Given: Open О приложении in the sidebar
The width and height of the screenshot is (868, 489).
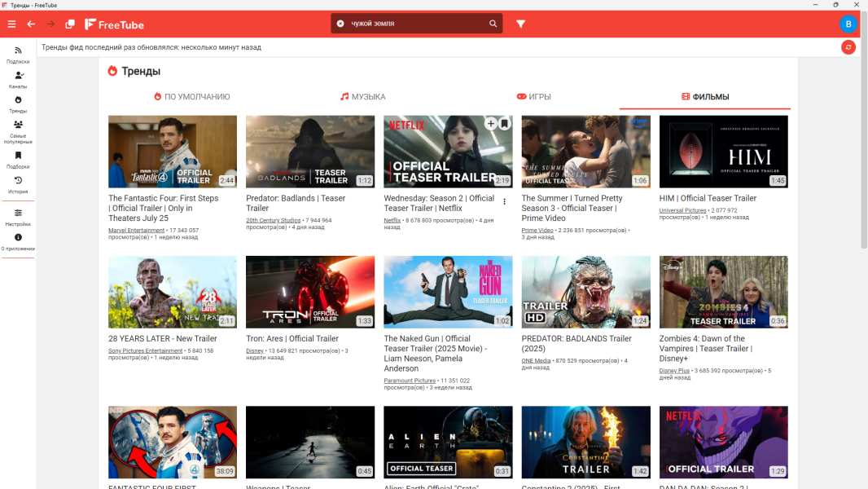Looking at the screenshot, I should click(18, 242).
